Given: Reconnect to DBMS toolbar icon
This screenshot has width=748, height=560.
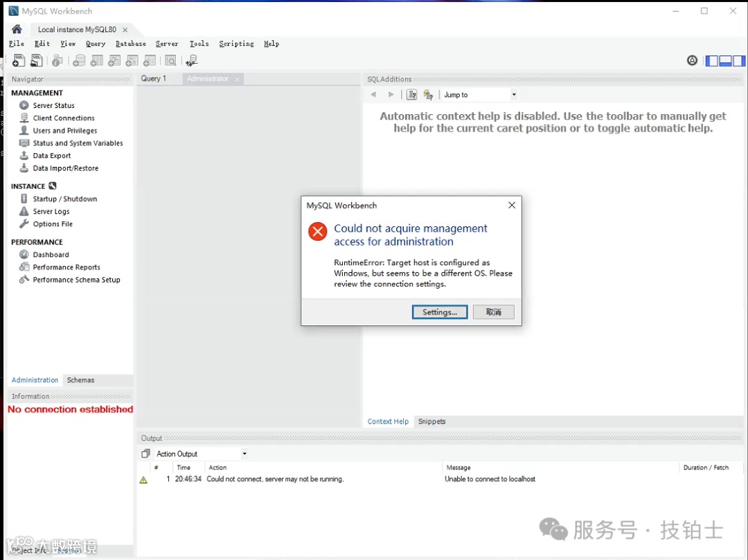Looking at the screenshot, I should pos(192,60).
